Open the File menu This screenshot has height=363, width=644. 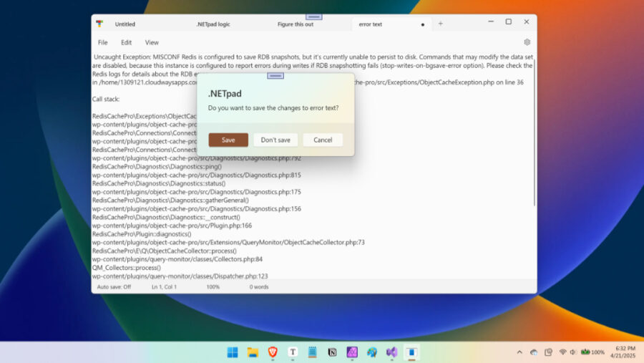102,42
